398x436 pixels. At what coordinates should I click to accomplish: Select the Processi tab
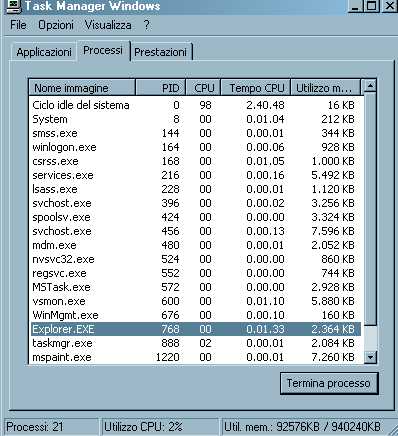[103, 50]
